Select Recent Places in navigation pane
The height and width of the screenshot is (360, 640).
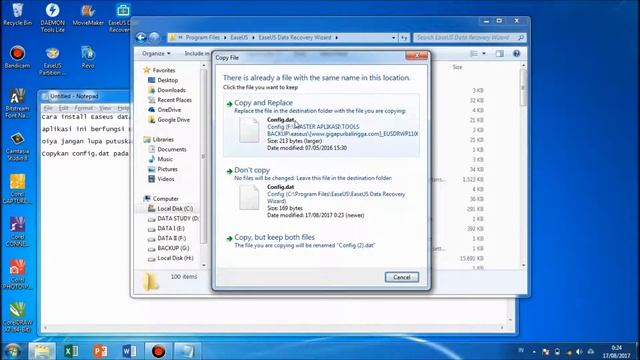point(174,100)
